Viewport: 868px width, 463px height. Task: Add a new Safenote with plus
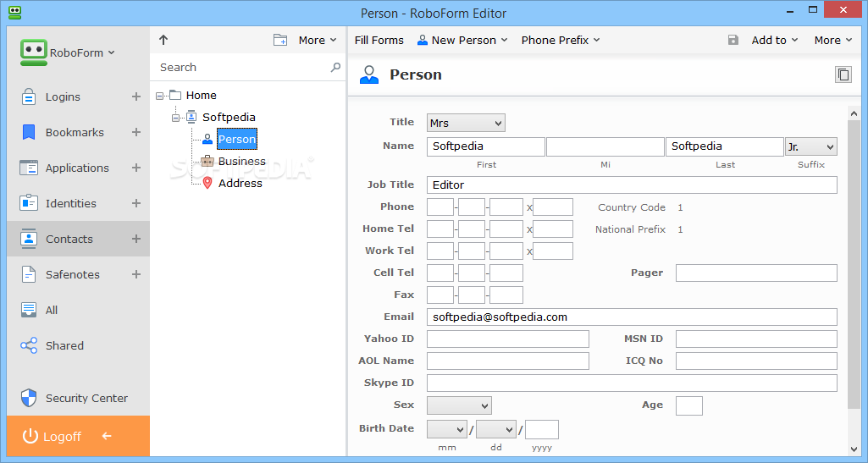[136, 274]
